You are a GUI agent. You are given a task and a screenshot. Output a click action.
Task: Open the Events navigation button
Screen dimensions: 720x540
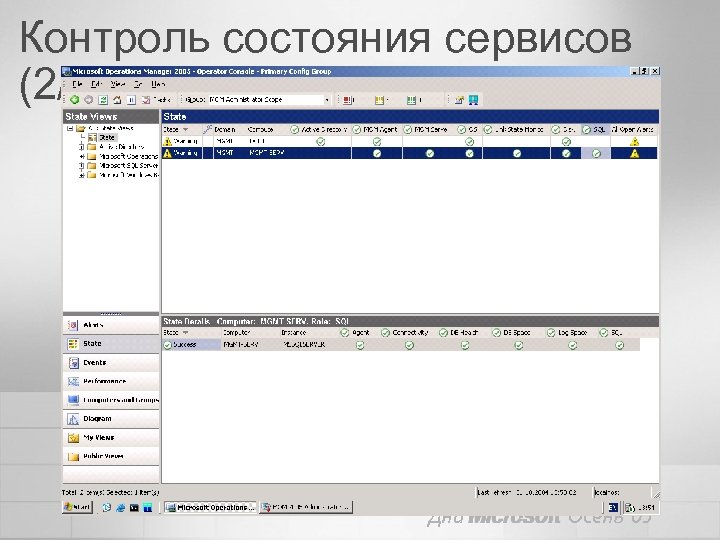(111, 363)
